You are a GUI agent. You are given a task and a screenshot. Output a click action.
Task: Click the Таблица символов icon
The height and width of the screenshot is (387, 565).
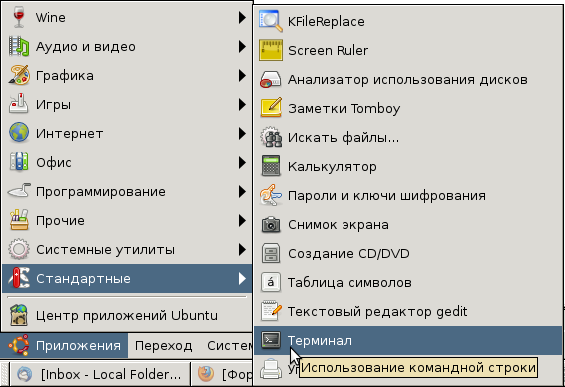(x=271, y=282)
